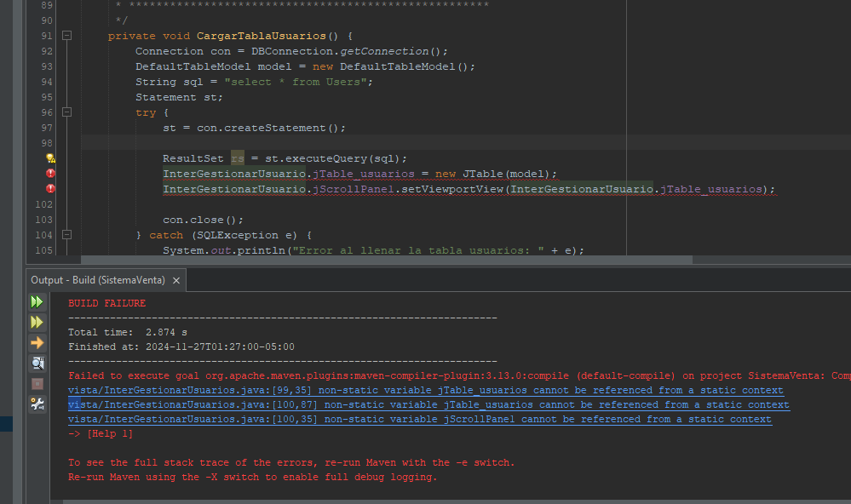The width and height of the screenshot is (851, 504).
Task: Click the orange arrow icon in Output toolbar
Action: [36, 342]
